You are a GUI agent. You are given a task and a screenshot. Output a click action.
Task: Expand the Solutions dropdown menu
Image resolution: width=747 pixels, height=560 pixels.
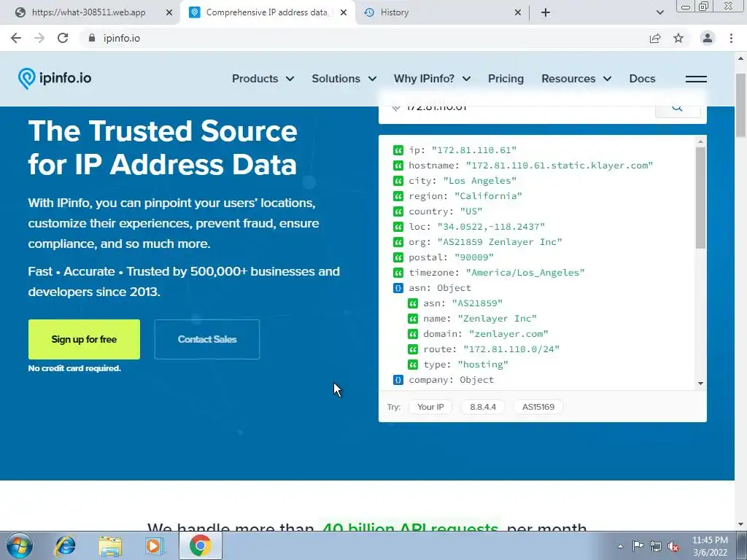click(x=344, y=79)
